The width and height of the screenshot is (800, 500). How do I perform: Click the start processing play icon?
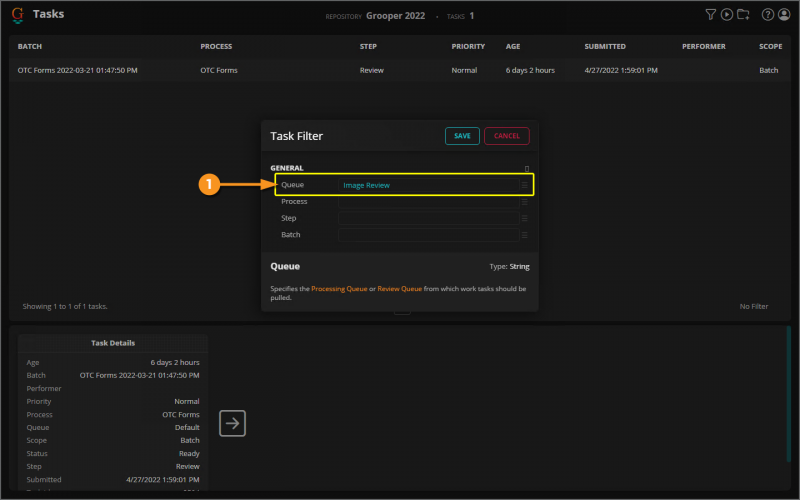(726, 15)
